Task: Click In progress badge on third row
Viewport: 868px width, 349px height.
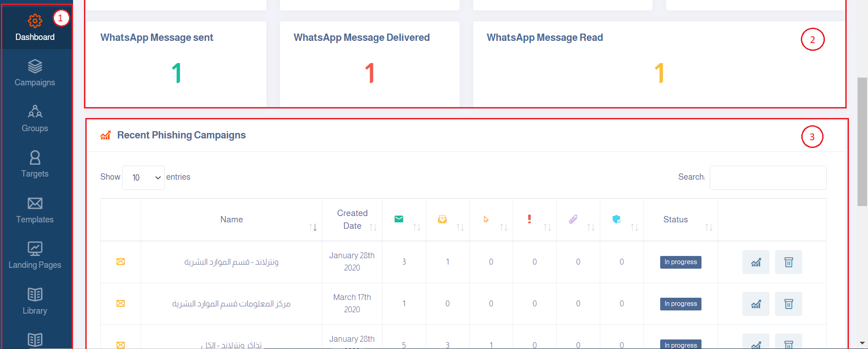Action: [681, 344]
